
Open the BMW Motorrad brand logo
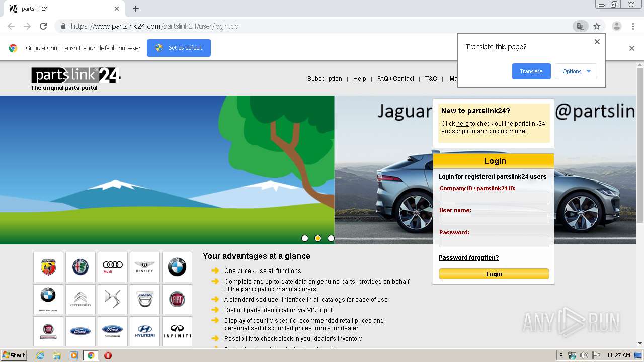click(x=48, y=299)
